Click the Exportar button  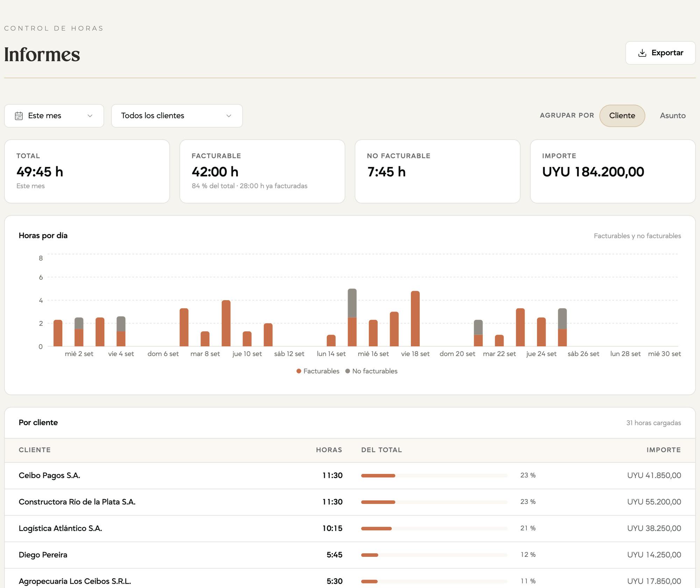point(660,53)
